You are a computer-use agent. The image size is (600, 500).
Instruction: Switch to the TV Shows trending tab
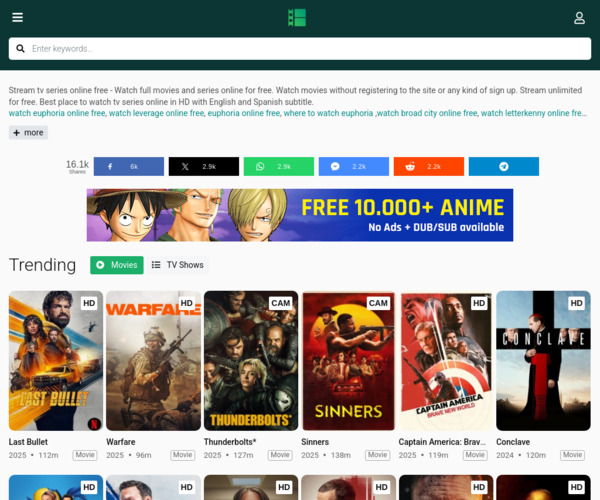coord(178,265)
